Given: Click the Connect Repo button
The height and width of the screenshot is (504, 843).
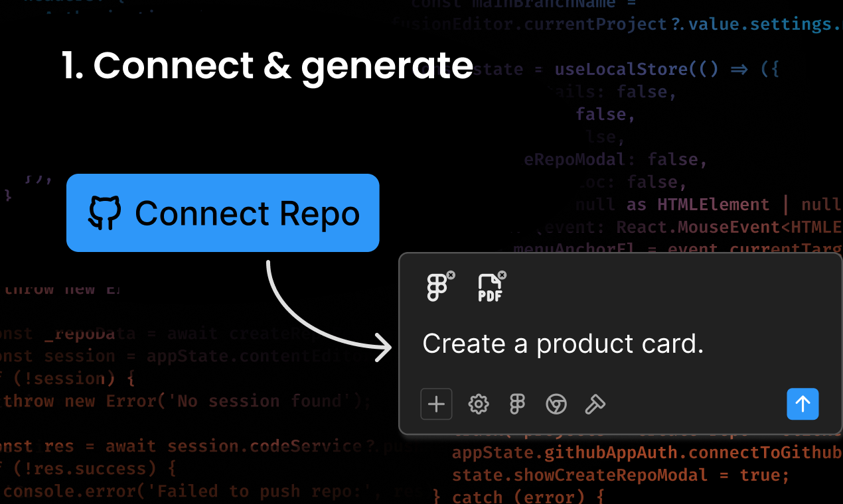Looking at the screenshot, I should pos(222,213).
